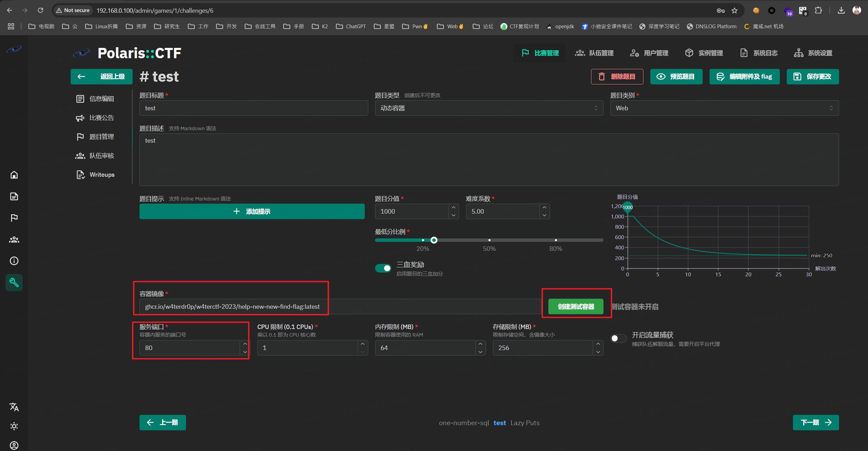Increase 题目分值 with the up stepper arrow

tap(453, 207)
